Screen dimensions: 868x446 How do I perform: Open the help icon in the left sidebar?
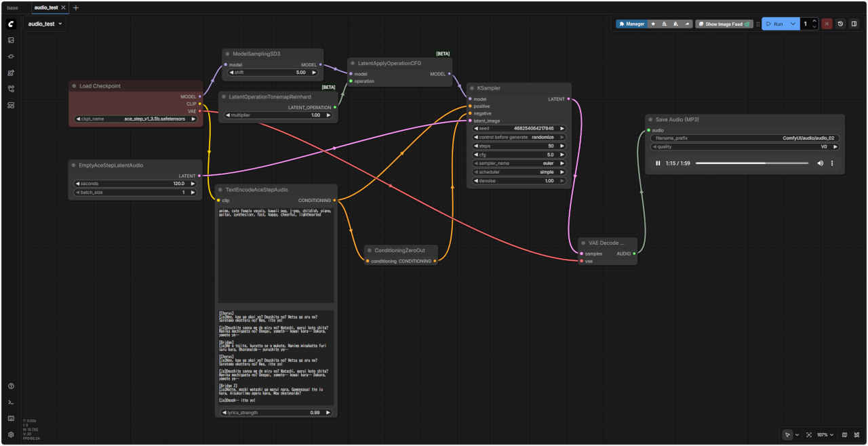tap(11, 386)
